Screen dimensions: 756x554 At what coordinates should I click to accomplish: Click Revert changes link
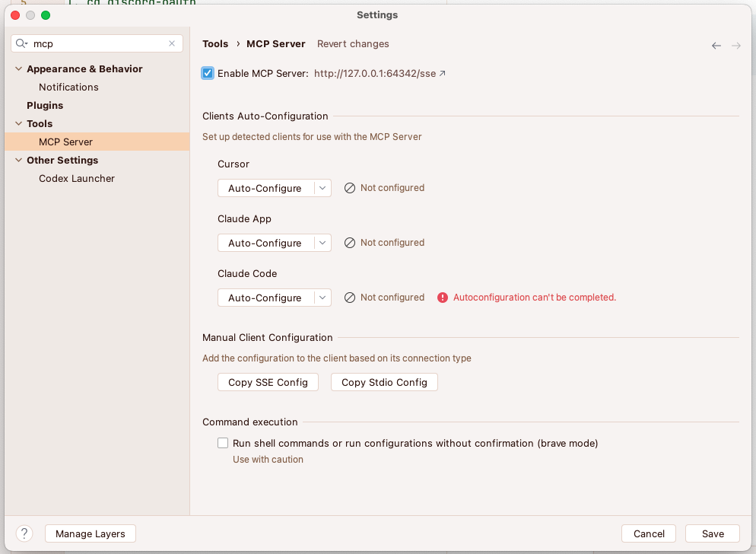point(353,43)
